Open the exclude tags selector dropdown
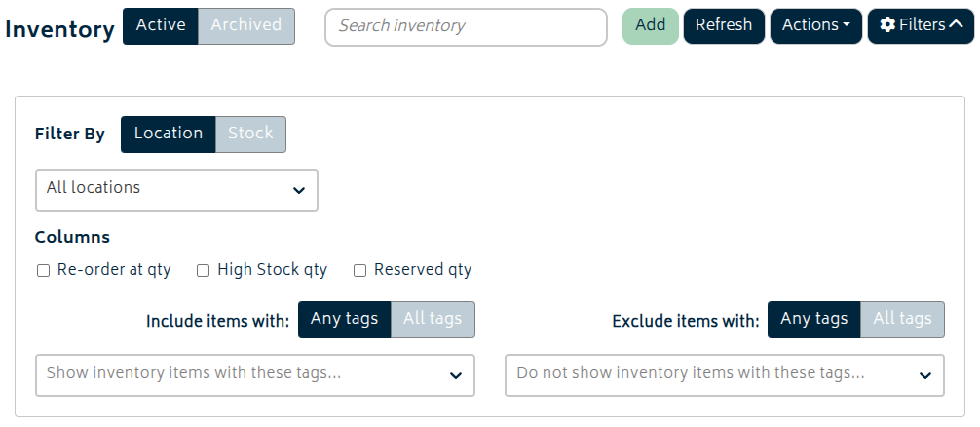 pos(724,375)
